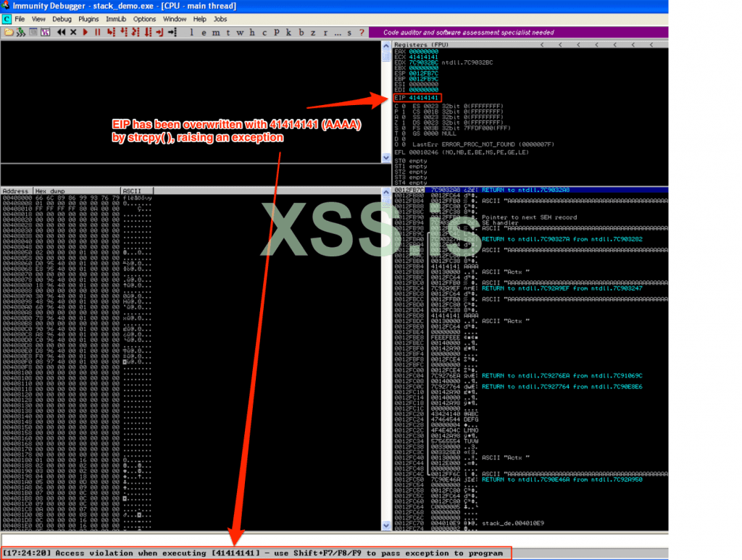Run the program with the red play icon

tap(86, 32)
